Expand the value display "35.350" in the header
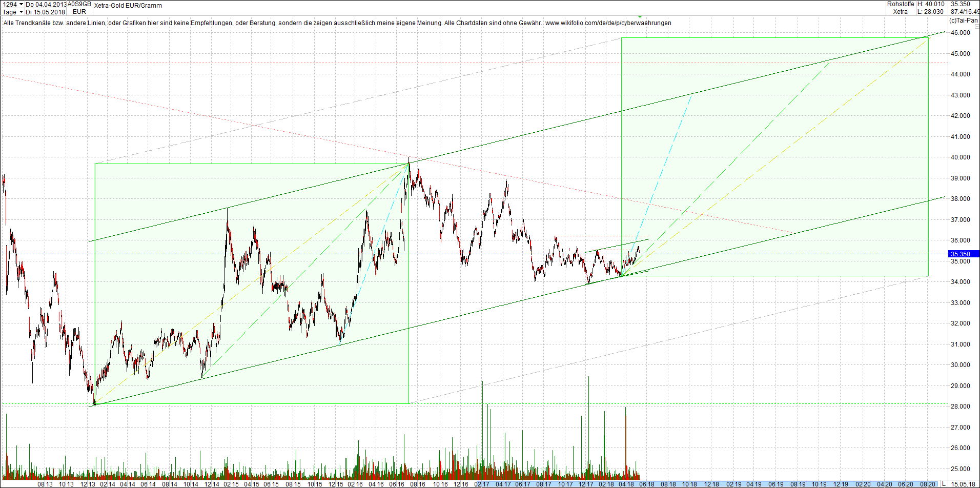Viewport: 980px width, 488px height. click(961, 4)
